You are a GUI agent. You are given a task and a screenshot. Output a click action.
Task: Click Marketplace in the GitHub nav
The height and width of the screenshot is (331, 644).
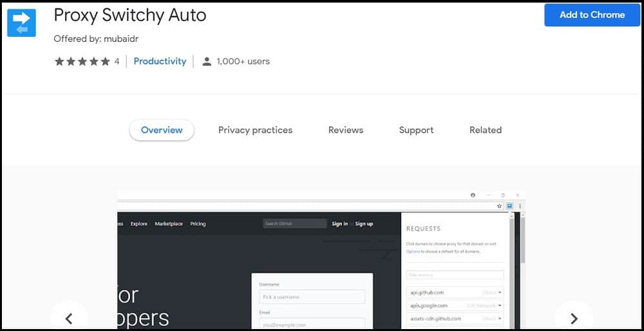click(x=169, y=224)
